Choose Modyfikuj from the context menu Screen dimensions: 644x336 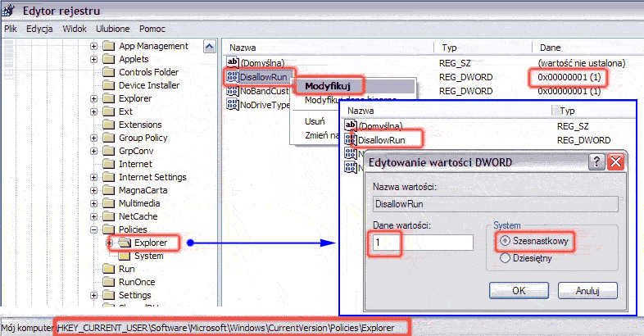pyautogui.click(x=328, y=85)
